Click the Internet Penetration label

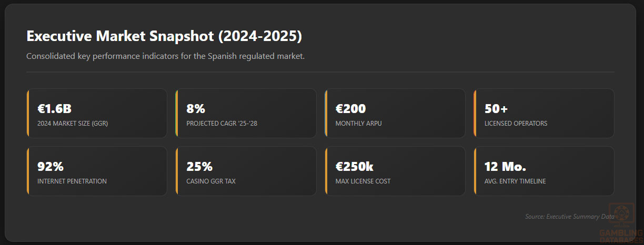tap(72, 181)
